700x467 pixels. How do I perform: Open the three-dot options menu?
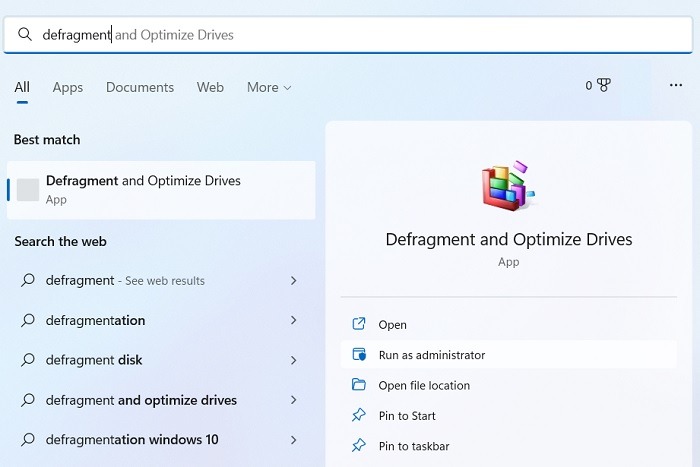[676, 85]
